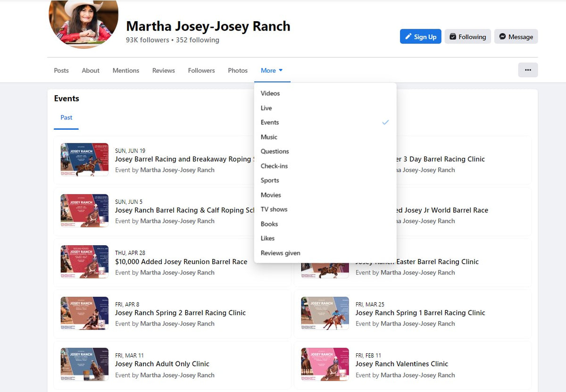Open Likes from the More menu
The image size is (566, 392).
point(325,238)
